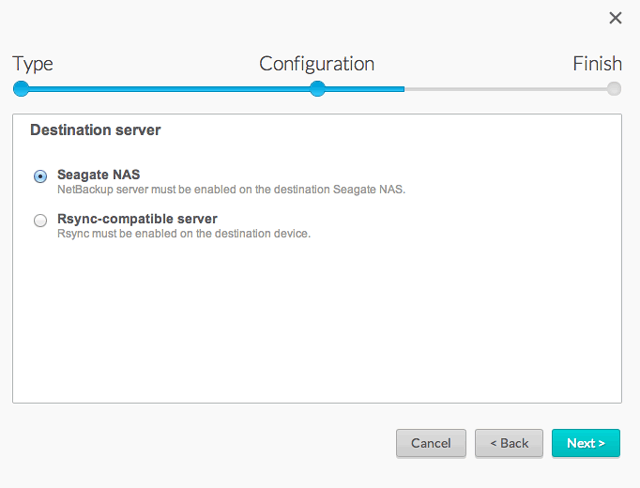Click the NetBackup server requirement description
This screenshot has width=640, height=488.
230,189
